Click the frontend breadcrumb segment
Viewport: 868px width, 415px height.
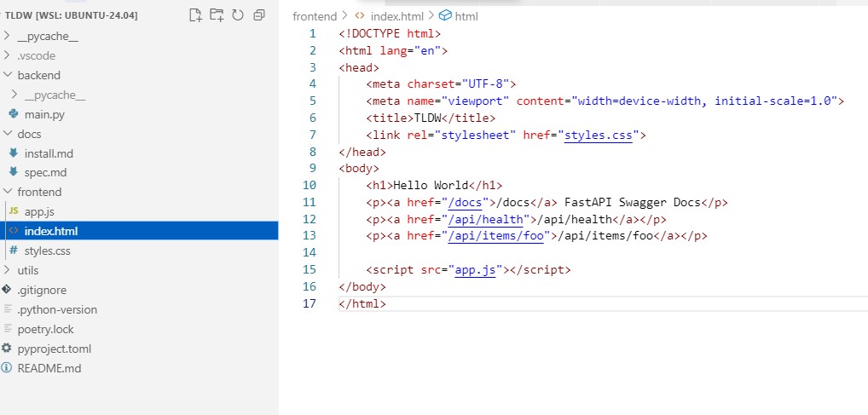pos(315,16)
